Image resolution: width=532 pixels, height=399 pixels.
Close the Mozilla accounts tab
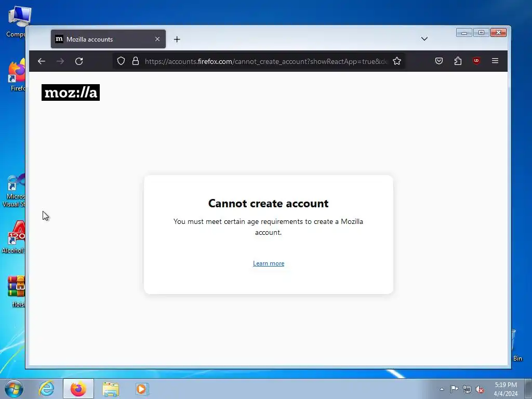(x=157, y=39)
